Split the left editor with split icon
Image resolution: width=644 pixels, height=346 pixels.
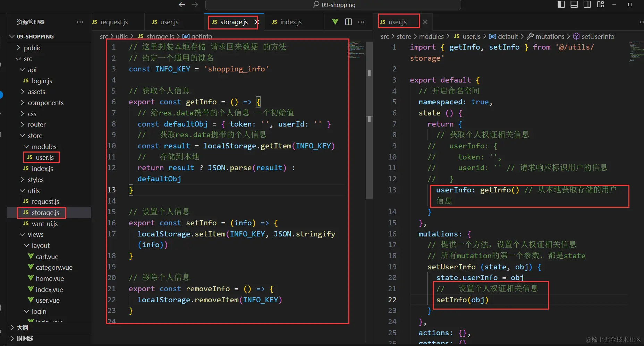point(349,22)
